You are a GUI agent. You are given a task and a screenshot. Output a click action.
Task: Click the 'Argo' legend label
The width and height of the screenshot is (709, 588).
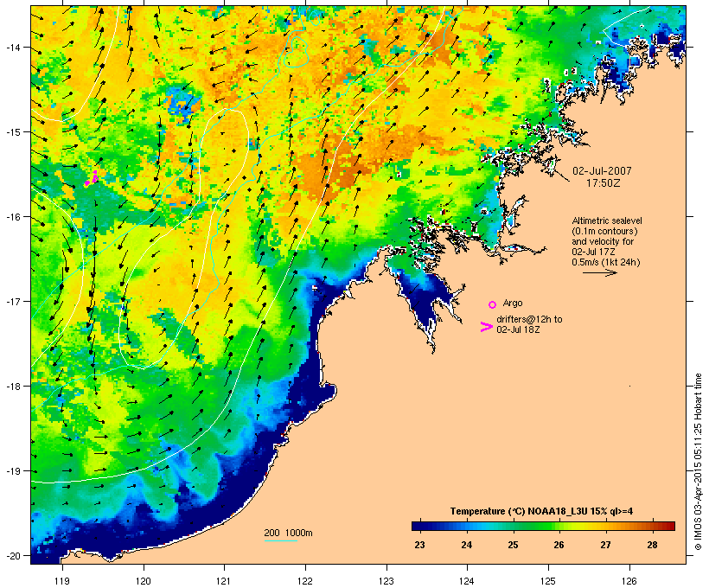coord(513,303)
